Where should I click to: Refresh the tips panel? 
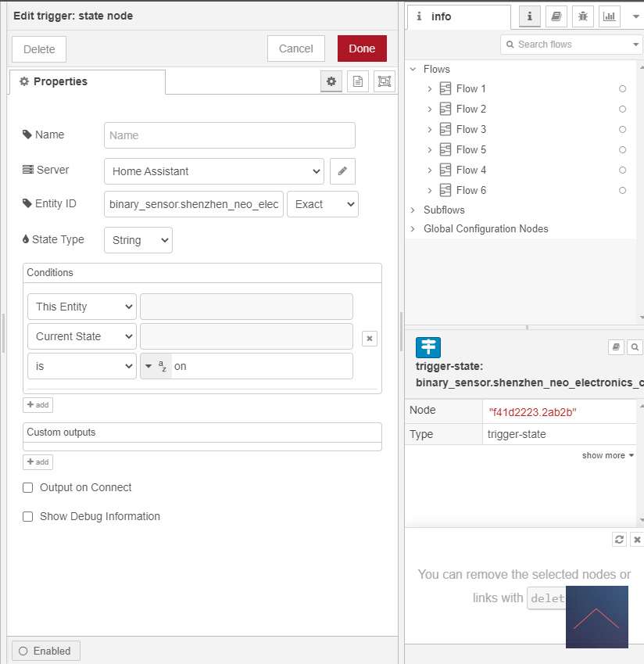(x=619, y=540)
